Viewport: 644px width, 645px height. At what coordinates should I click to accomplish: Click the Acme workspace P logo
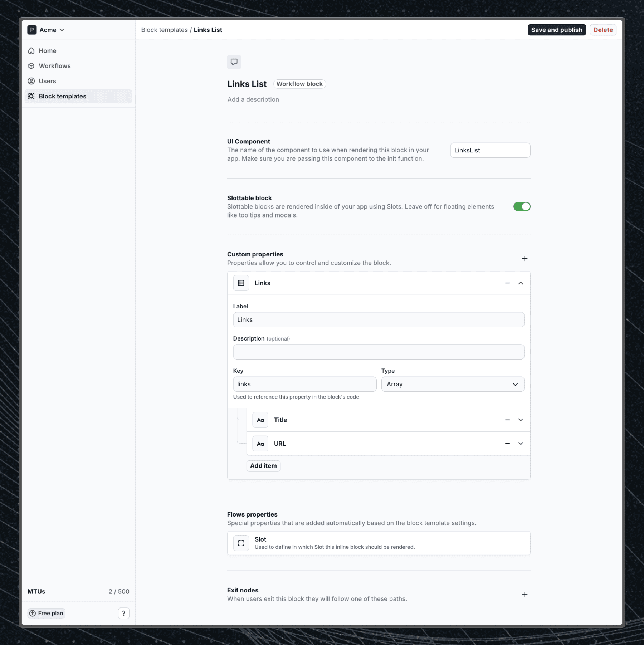click(32, 30)
